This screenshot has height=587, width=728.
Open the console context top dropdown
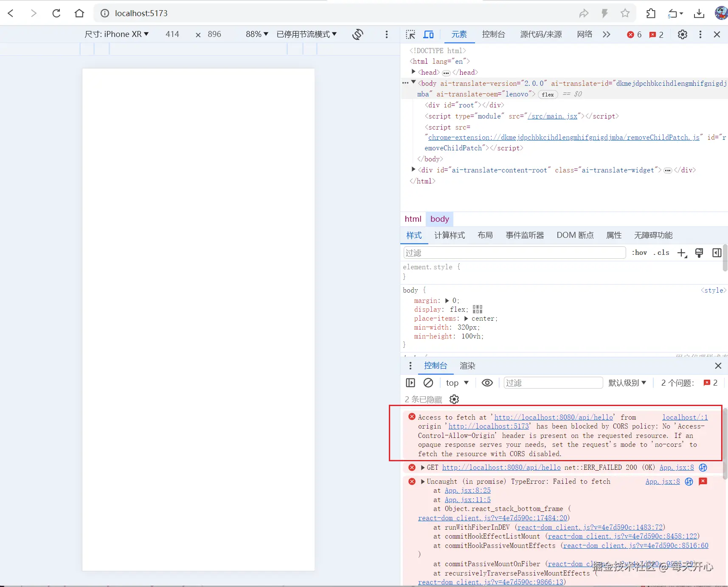457,383
